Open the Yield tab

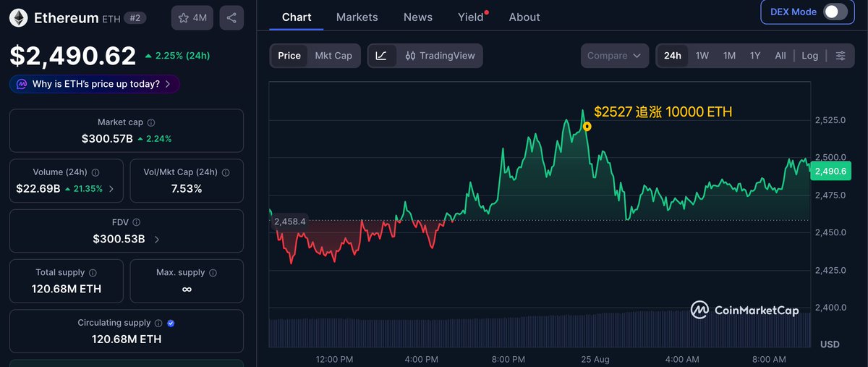point(471,17)
